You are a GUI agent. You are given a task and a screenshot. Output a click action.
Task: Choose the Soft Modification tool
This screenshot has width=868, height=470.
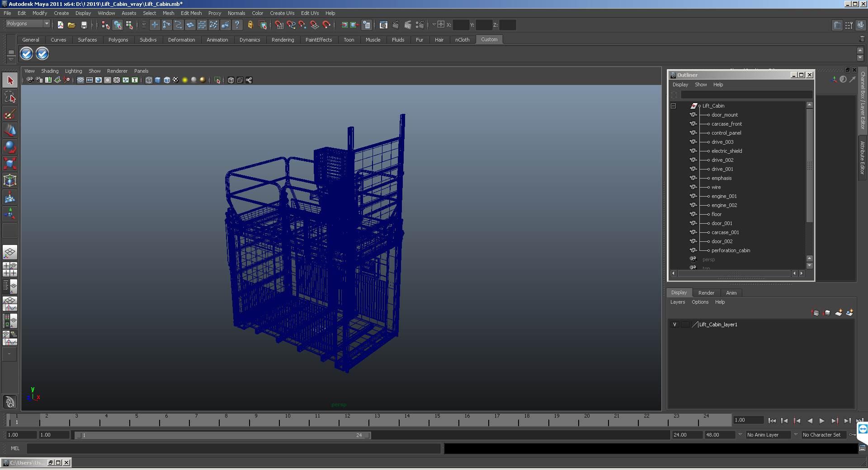10,197
